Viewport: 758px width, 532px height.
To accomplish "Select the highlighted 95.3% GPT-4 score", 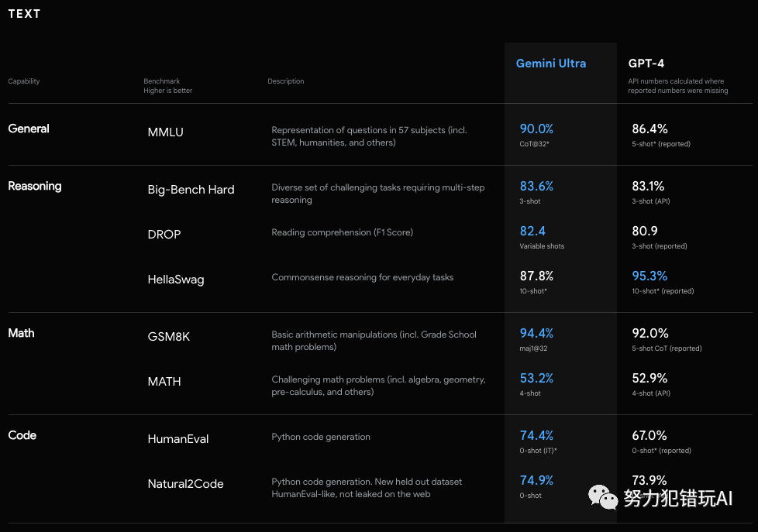I will point(649,276).
